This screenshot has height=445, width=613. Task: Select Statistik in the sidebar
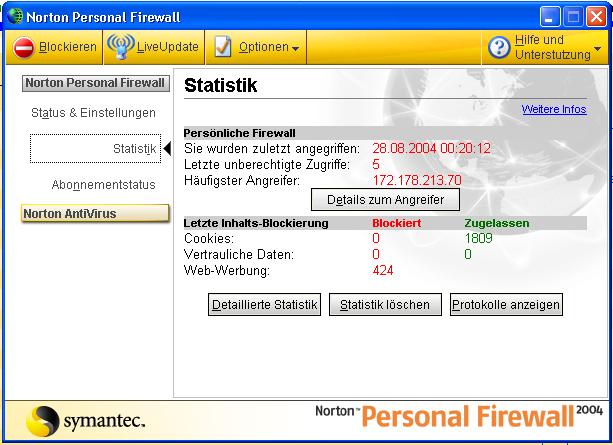point(95,149)
